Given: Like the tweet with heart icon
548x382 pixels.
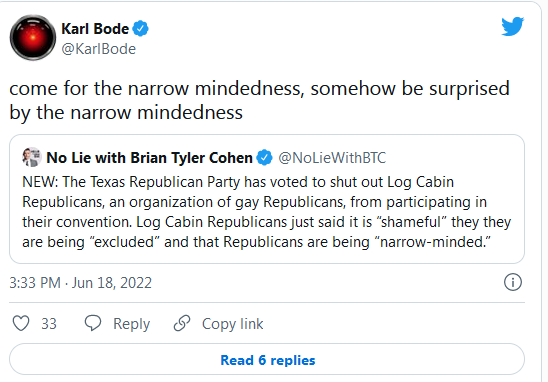Looking at the screenshot, I should [21, 323].
